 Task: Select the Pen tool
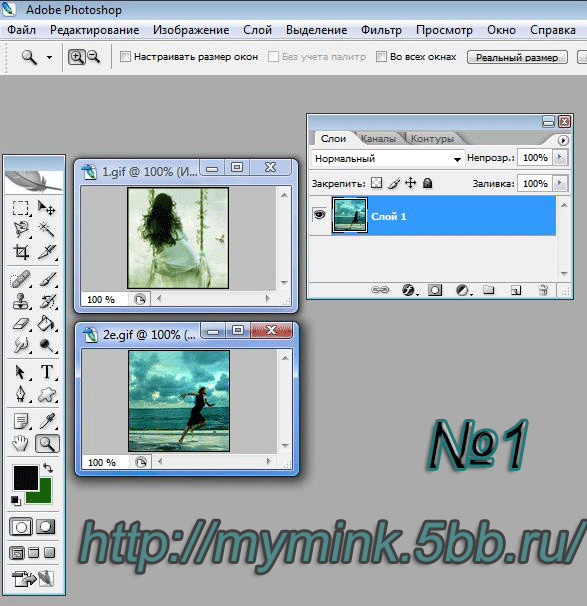pos(20,394)
